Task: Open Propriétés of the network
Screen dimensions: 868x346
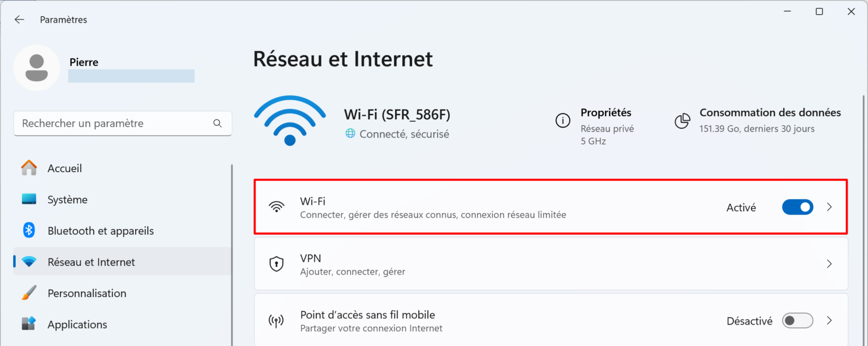Action: [x=606, y=112]
